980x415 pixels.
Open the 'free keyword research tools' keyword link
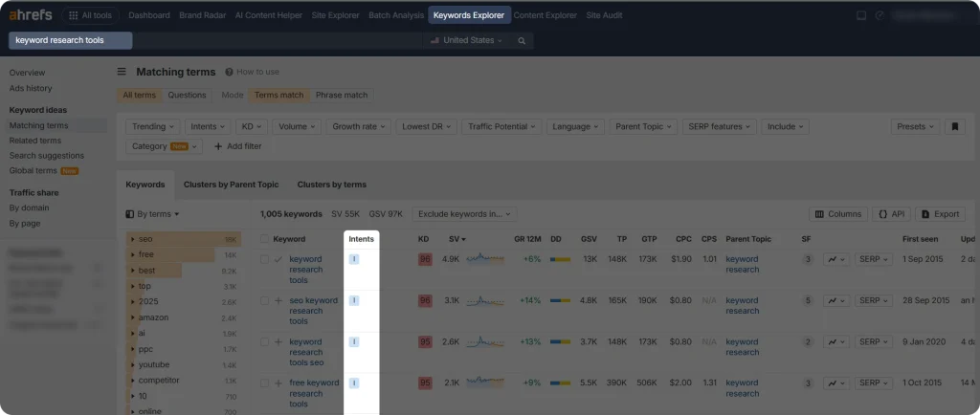pyautogui.click(x=314, y=393)
